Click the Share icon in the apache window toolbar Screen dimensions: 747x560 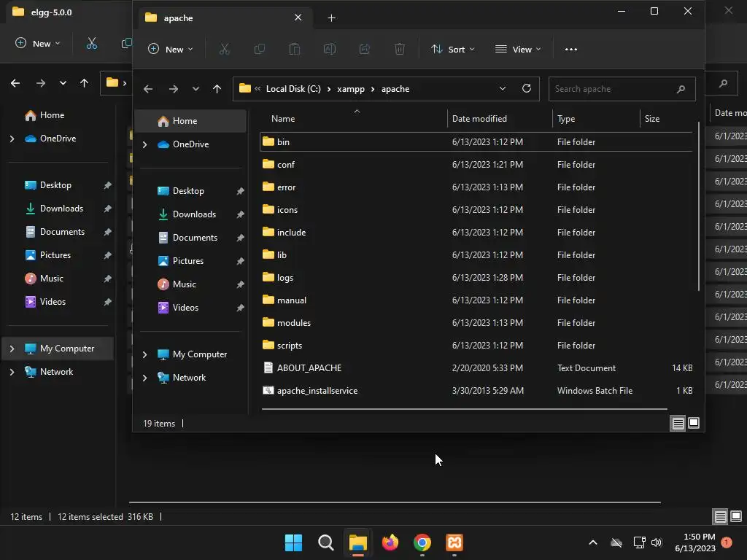[x=365, y=49]
